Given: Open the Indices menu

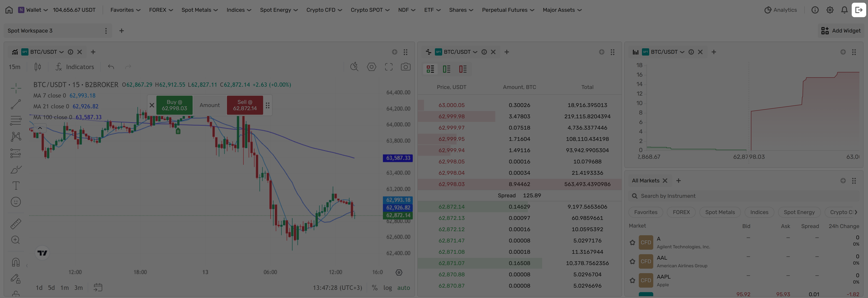Looking at the screenshot, I should pyautogui.click(x=239, y=10).
